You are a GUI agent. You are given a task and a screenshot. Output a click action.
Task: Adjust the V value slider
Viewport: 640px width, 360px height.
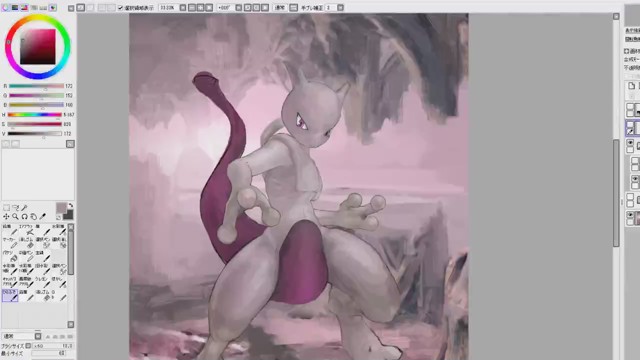coord(35,133)
